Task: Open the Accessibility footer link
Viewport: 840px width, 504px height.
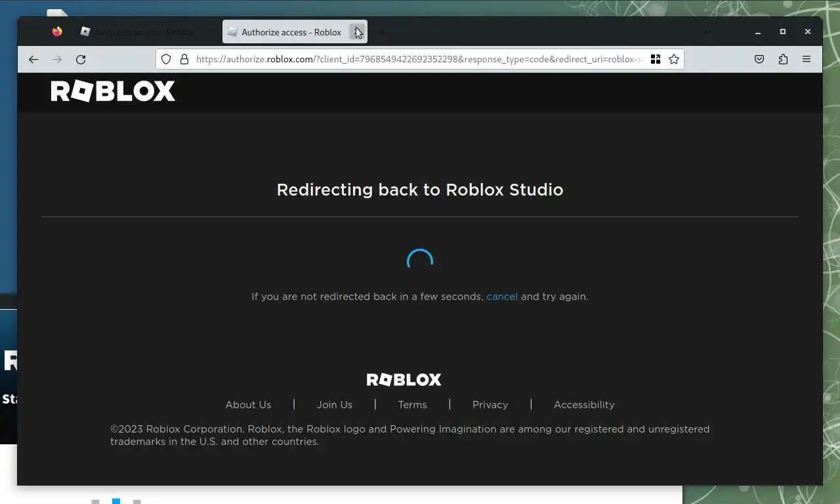Action: tap(584, 405)
